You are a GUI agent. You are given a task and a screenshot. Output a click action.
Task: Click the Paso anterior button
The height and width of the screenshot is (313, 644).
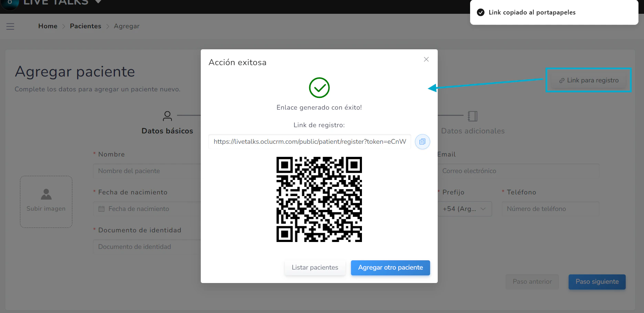point(532,282)
